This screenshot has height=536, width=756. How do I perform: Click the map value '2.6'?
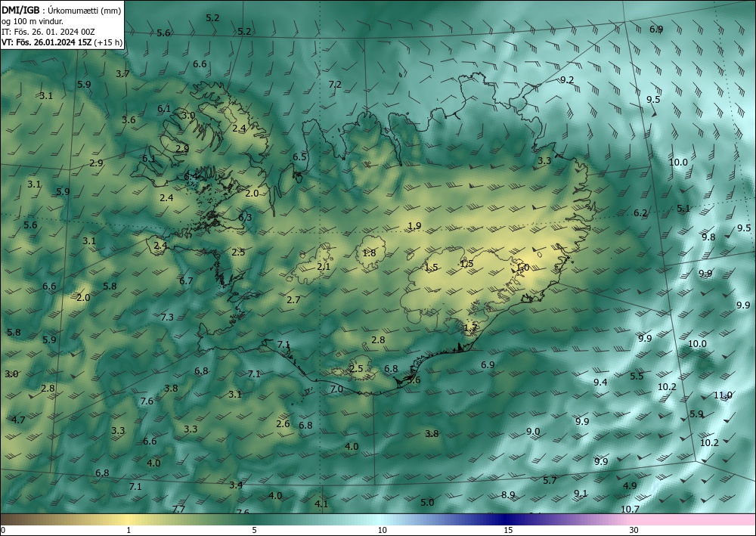coord(283,423)
